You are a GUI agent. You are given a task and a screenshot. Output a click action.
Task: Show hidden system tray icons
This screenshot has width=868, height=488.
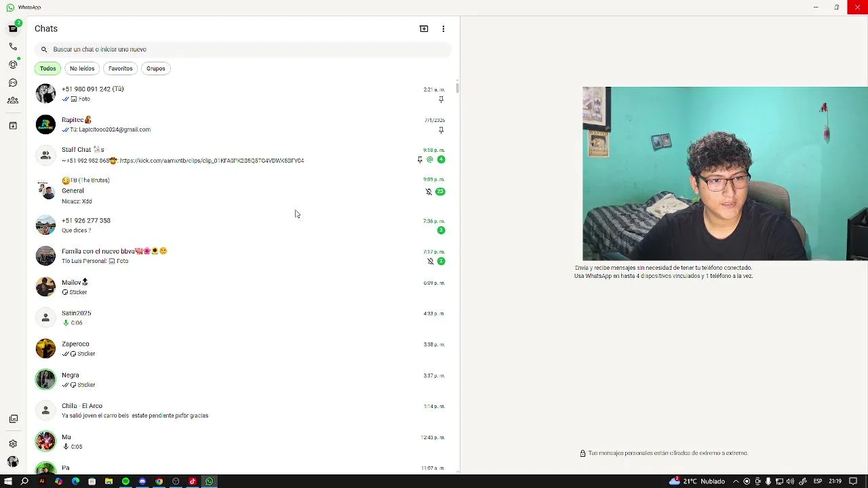click(x=736, y=481)
